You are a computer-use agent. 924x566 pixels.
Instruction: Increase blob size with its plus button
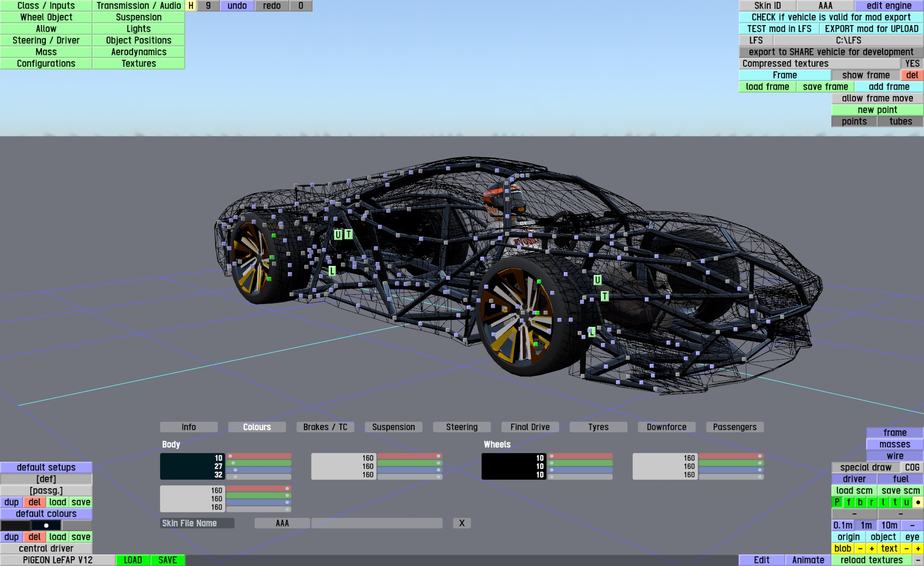tap(872, 549)
